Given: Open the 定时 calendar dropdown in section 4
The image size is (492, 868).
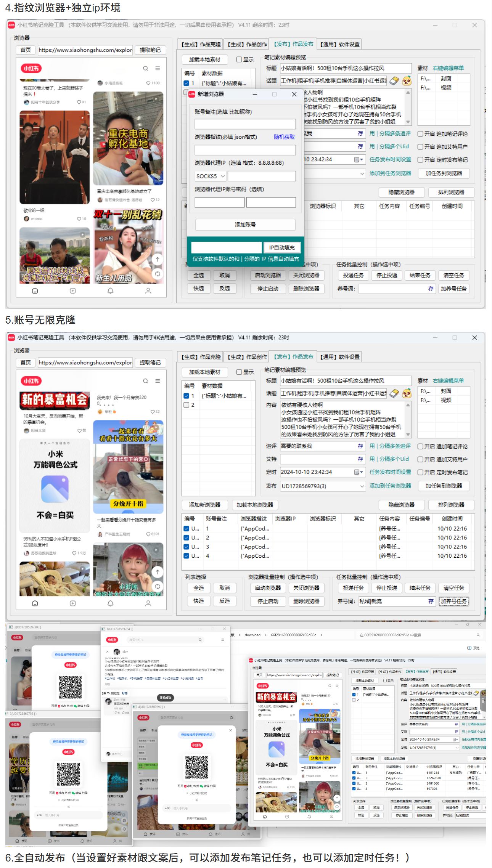Looking at the screenshot, I should [x=359, y=159].
